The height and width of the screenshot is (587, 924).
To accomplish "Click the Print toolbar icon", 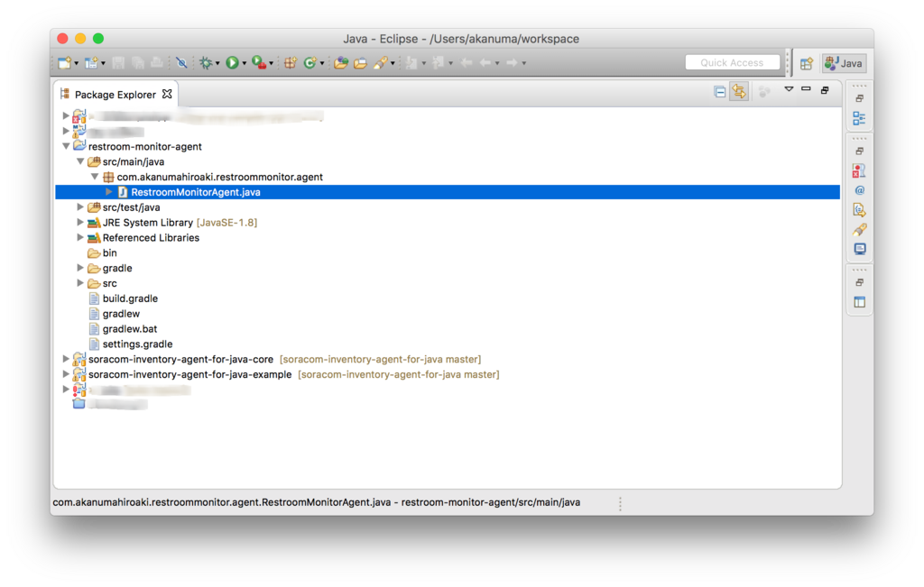I will (x=157, y=63).
